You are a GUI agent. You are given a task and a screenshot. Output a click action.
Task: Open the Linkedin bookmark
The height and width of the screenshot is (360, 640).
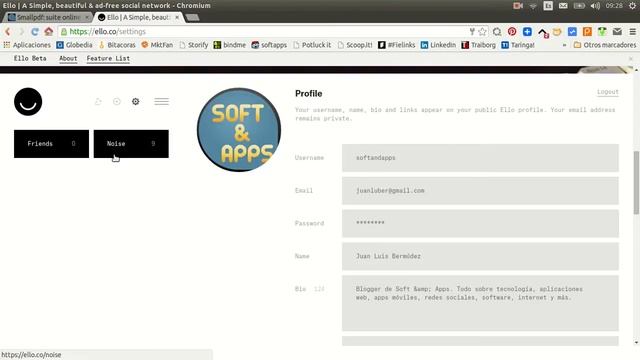(x=438, y=45)
